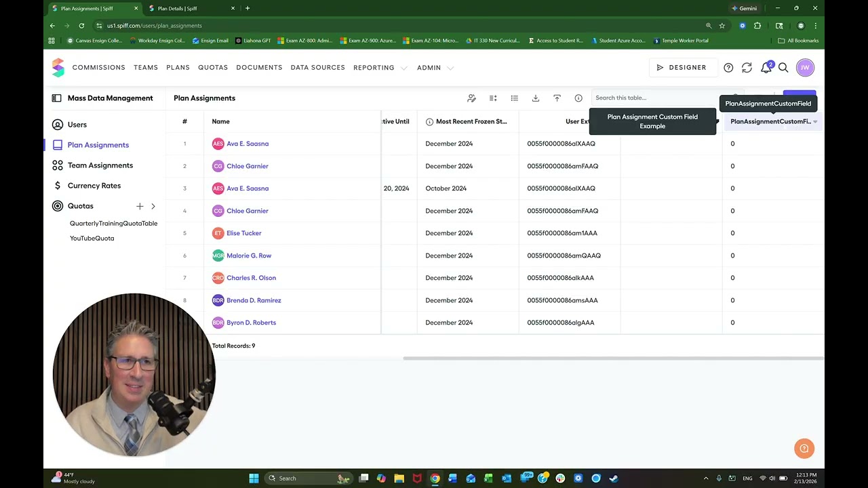Open Windows Start menu
The width and height of the screenshot is (868, 488).
tap(254, 479)
